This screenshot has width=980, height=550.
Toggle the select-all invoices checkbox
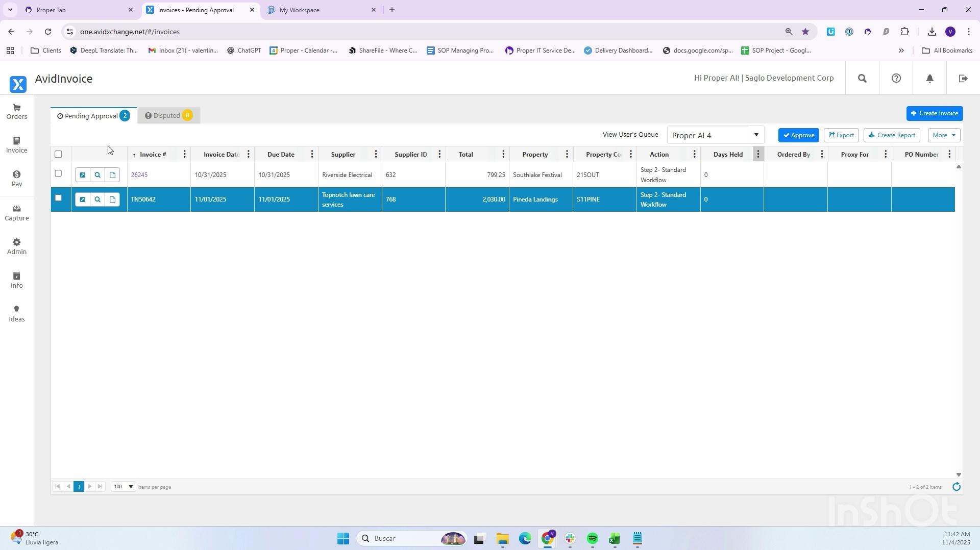tap(58, 154)
